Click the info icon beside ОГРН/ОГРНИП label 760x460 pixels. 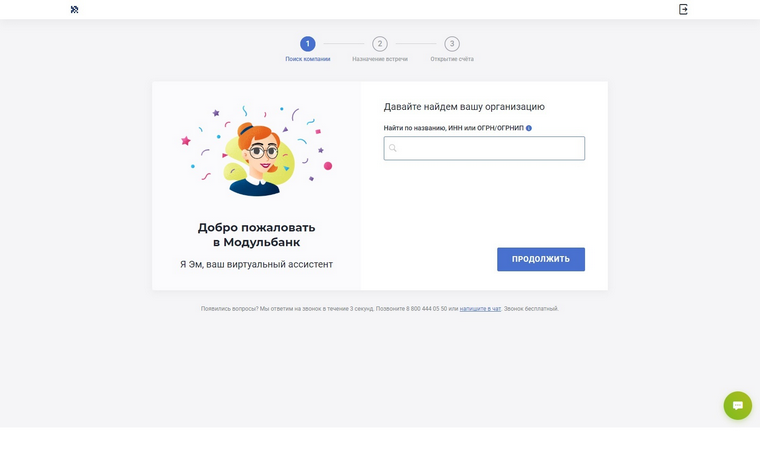tap(529, 128)
